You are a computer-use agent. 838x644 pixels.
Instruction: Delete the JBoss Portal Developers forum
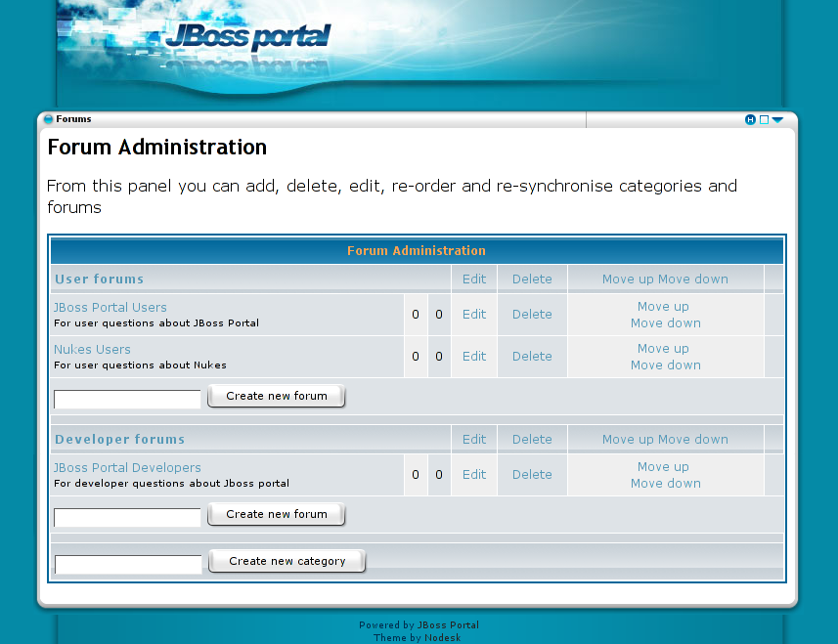pyautogui.click(x=532, y=474)
